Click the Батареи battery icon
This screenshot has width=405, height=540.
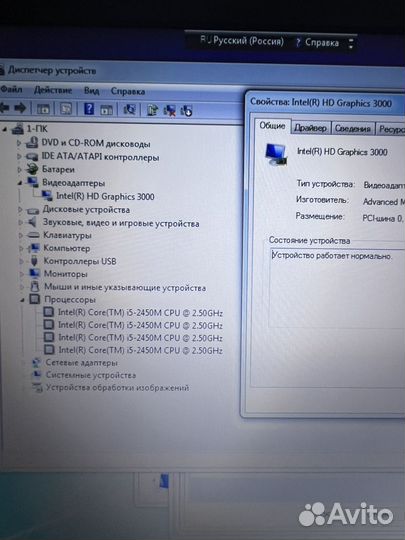click(x=32, y=169)
